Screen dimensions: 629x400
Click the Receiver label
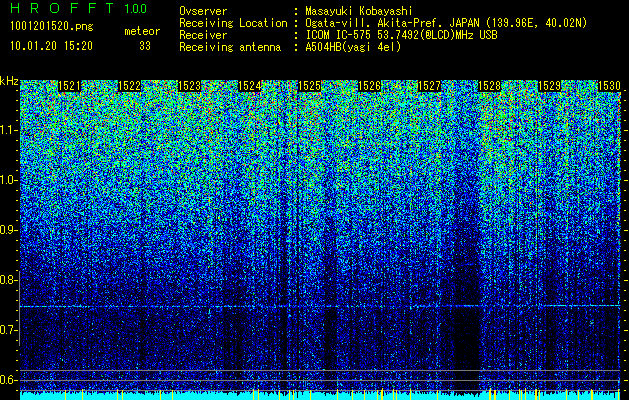203,35
